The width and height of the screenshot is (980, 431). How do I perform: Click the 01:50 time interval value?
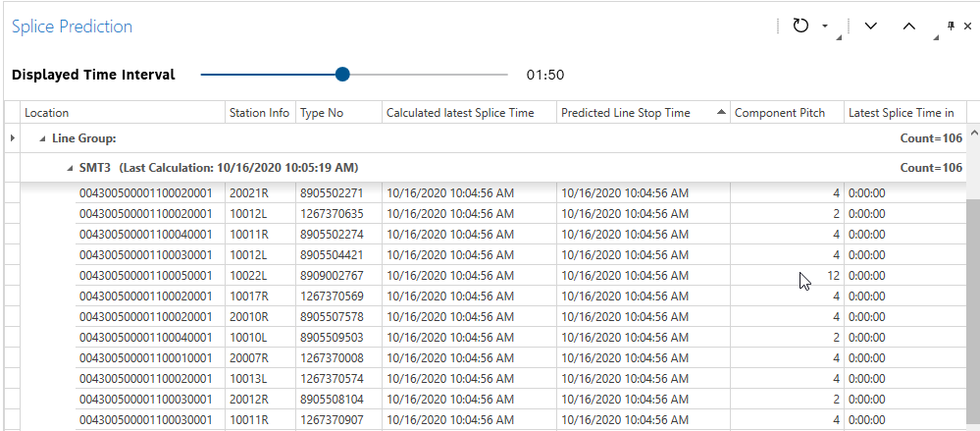(545, 75)
